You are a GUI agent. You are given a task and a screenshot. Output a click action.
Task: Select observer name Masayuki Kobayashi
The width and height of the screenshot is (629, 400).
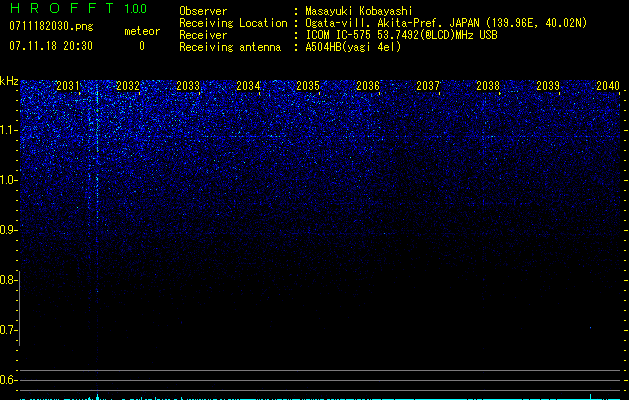point(359,11)
